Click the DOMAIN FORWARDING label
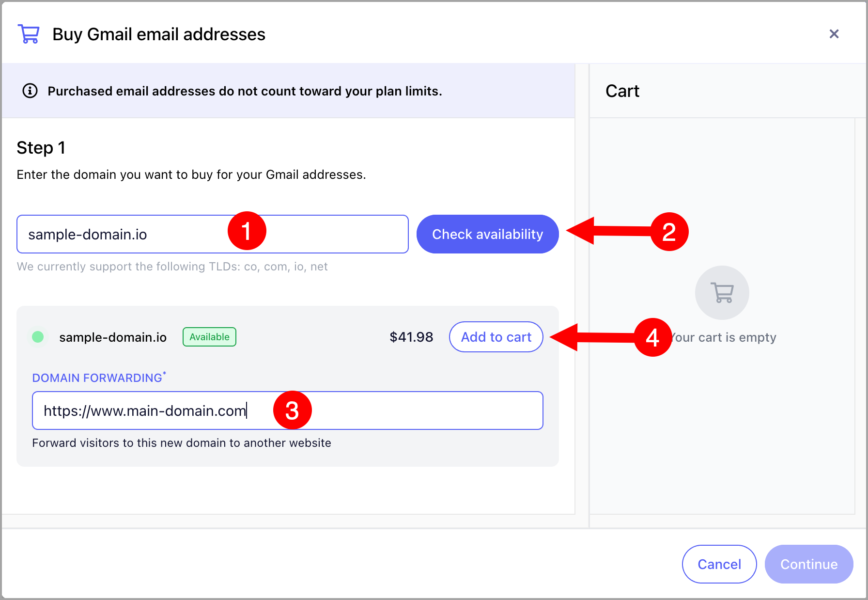Screen dimensions: 868x600 click(99, 378)
